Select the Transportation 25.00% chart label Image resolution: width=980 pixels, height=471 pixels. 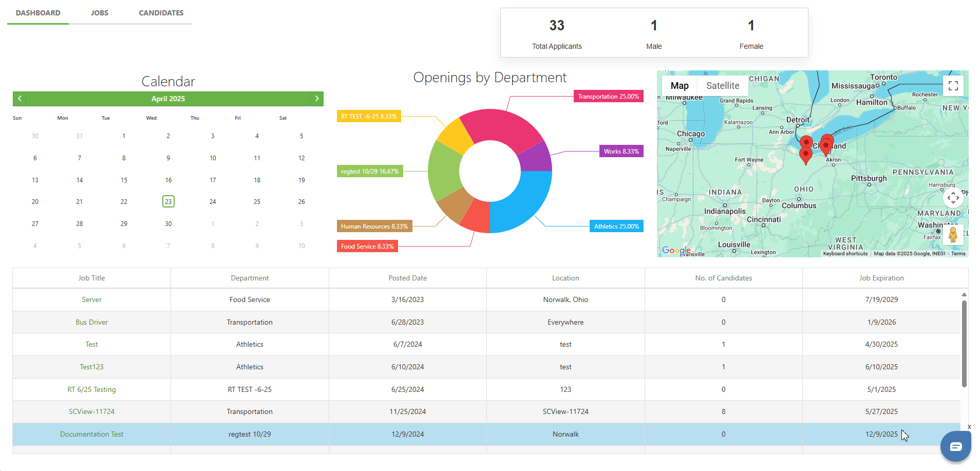click(x=609, y=97)
